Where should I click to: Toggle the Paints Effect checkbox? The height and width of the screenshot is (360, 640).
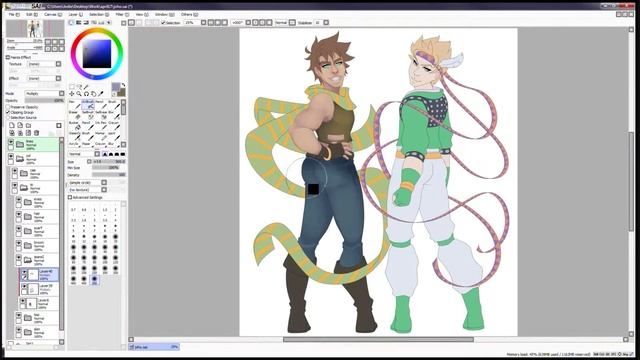click(8, 58)
